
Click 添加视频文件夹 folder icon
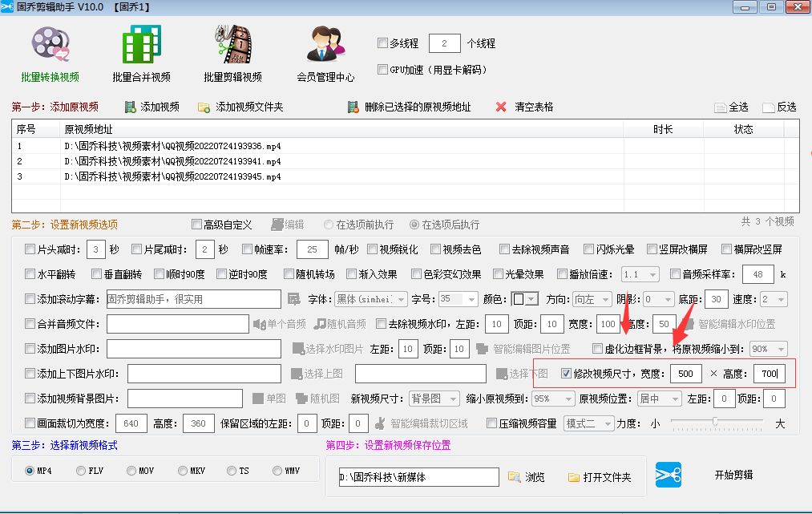pos(204,107)
